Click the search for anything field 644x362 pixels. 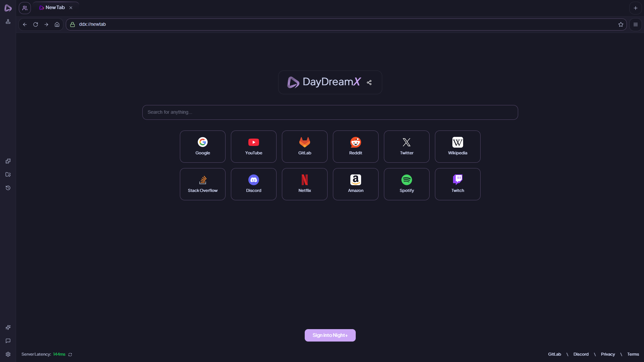(x=330, y=112)
